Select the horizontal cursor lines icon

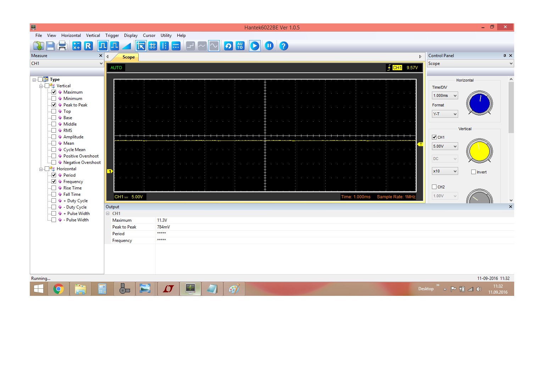pyautogui.click(x=176, y=46)
